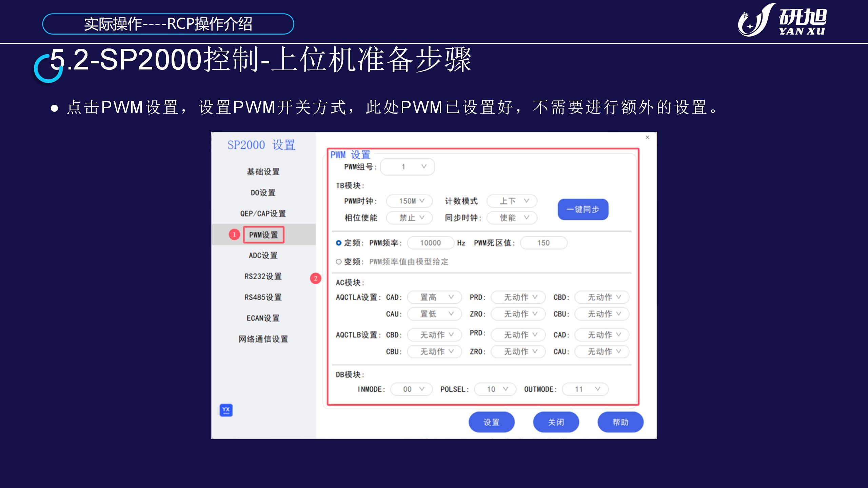Open AQCTLA PRD dropdown
This screenshot has width=868, height=488.
click(x=518, y=297)
